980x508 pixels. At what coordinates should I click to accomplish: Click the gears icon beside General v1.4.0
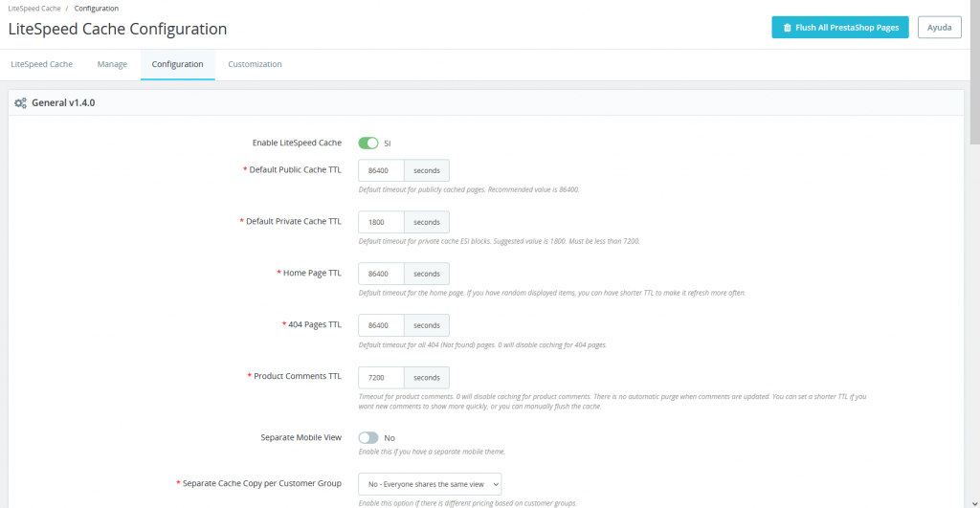(21, 103)
